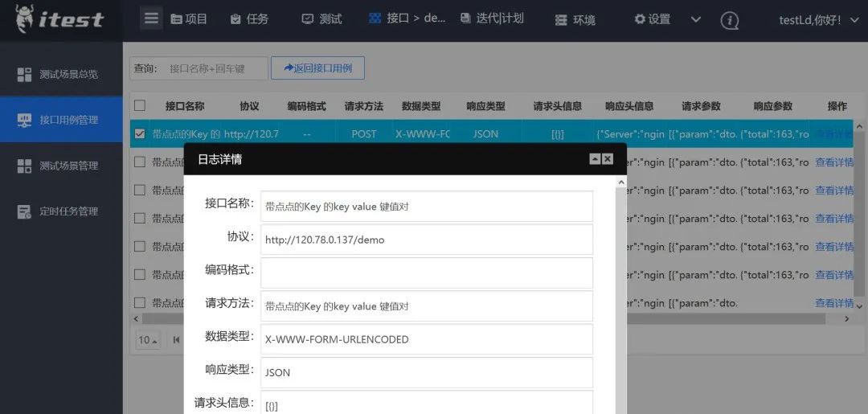Click the 定时任务管理 schedule icon
The height and width of the screenshot is (414, 868).
pyautogui.click(x=24, y=211)
